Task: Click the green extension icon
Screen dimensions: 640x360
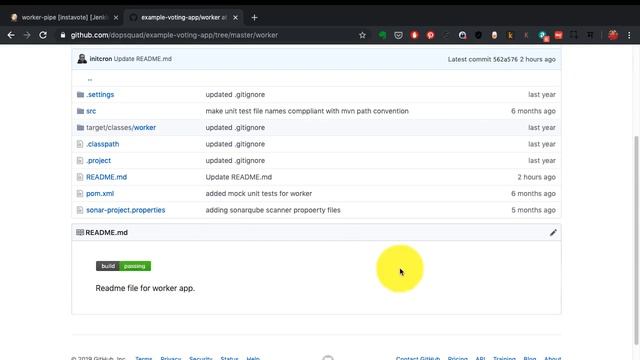Action: 382,36
